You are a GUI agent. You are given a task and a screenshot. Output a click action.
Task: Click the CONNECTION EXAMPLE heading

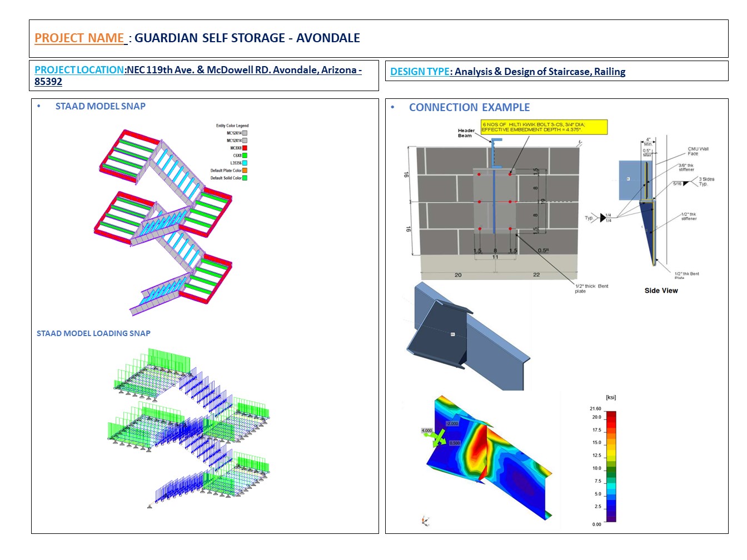pos(469,108)
